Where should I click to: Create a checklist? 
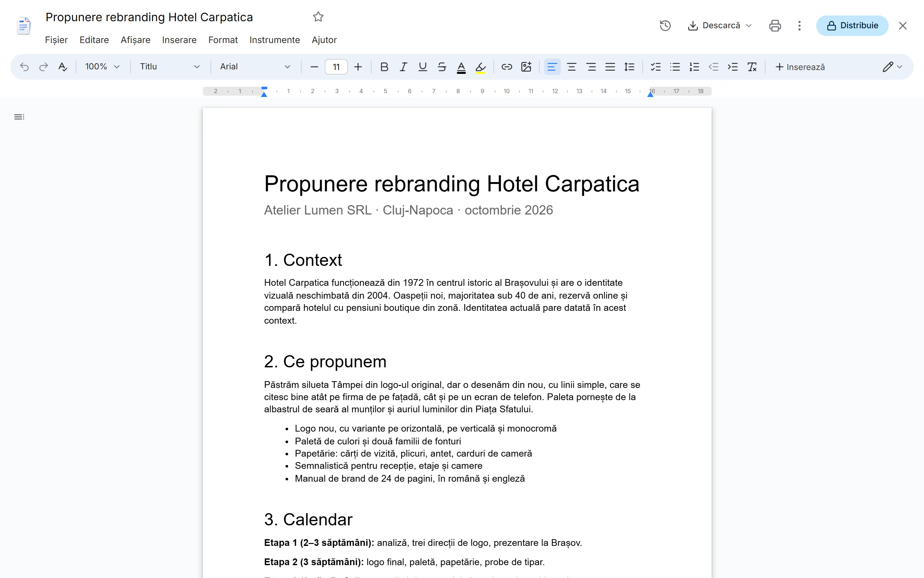(655, 67)
